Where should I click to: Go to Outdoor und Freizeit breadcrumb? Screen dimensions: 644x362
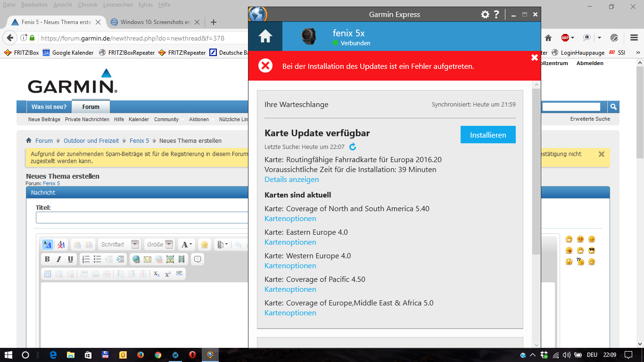91,140
